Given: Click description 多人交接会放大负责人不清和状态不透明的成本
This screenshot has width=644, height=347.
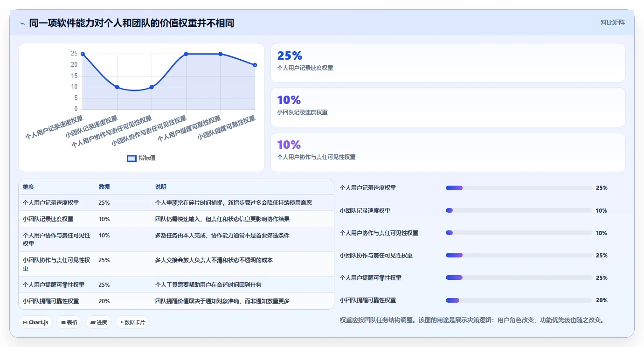Looking at the screenshot, I should pyautogui.click(x=214, y=260).
